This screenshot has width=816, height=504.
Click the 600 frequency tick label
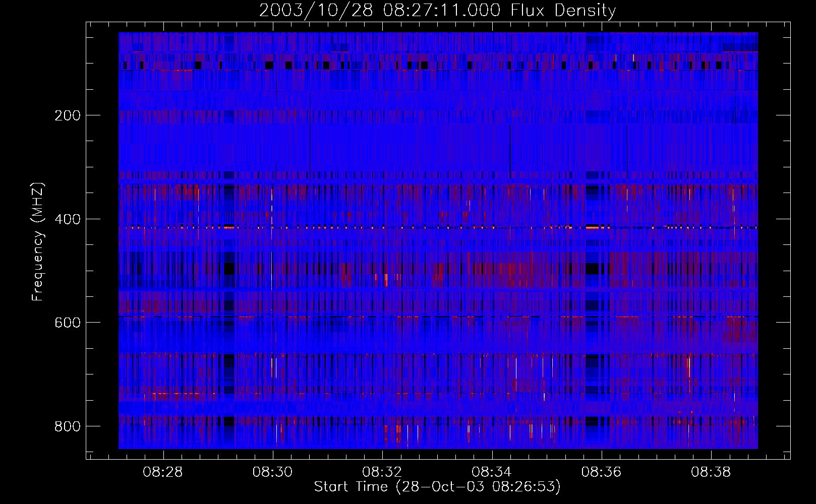pyautogui.click(x=68, y=323)
